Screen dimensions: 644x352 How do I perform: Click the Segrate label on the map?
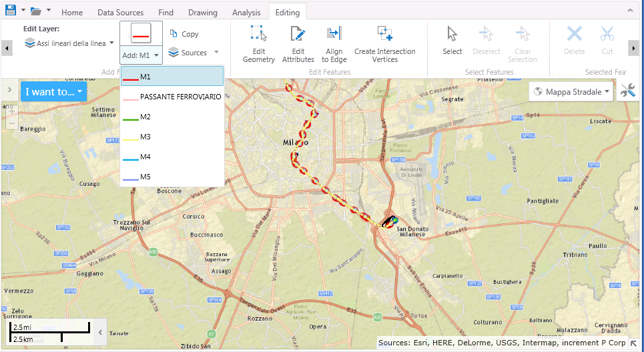452,99
